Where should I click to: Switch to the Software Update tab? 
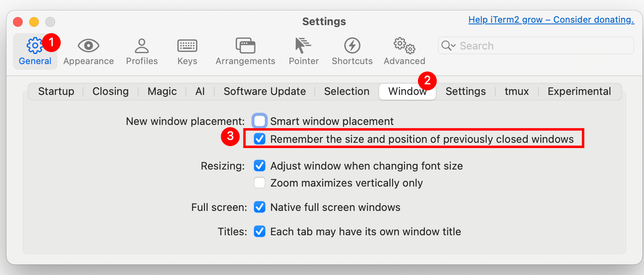[264, 92]
